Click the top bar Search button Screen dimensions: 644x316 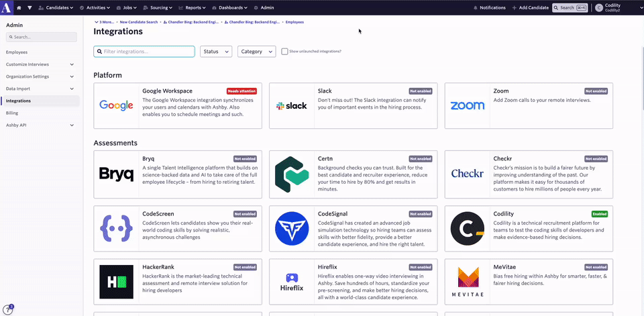pyautogui.click(x=570, y=8)
